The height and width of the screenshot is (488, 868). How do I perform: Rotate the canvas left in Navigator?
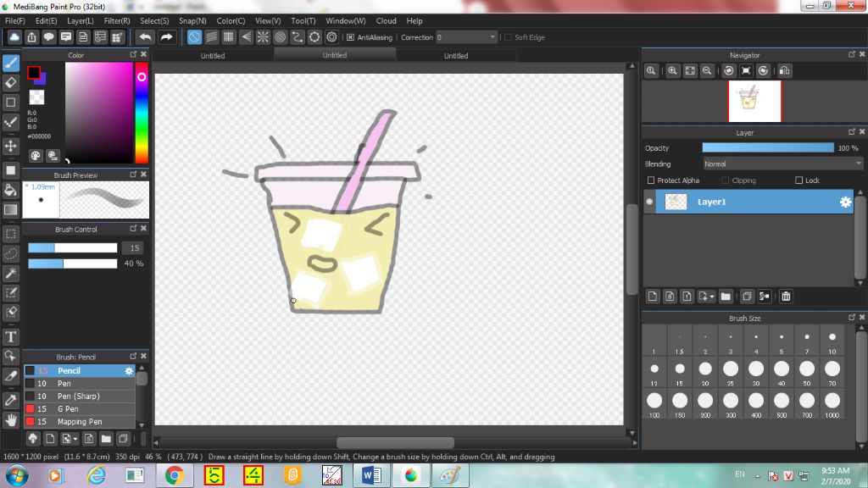coord(728,71)
